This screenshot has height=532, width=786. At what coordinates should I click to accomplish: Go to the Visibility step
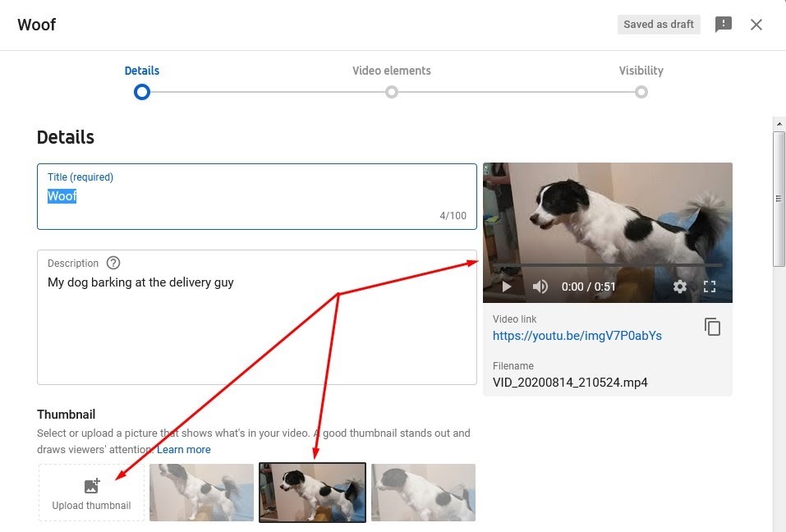pos(641,71)
